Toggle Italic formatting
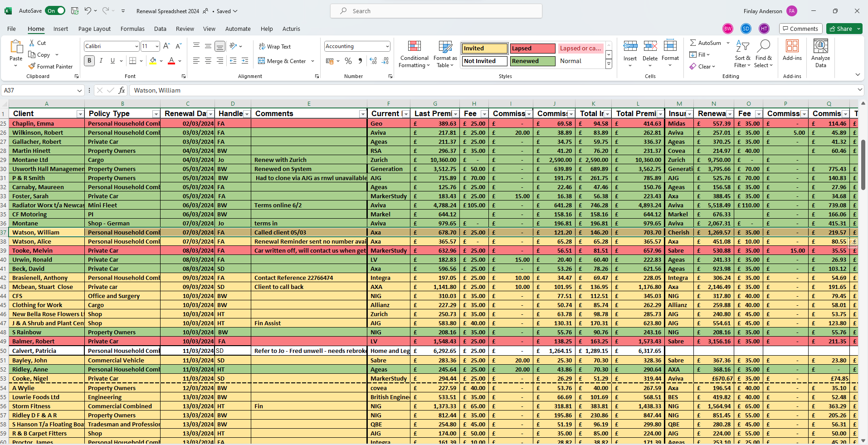This screenshot has height=445, width=868. tap(101, 61)
